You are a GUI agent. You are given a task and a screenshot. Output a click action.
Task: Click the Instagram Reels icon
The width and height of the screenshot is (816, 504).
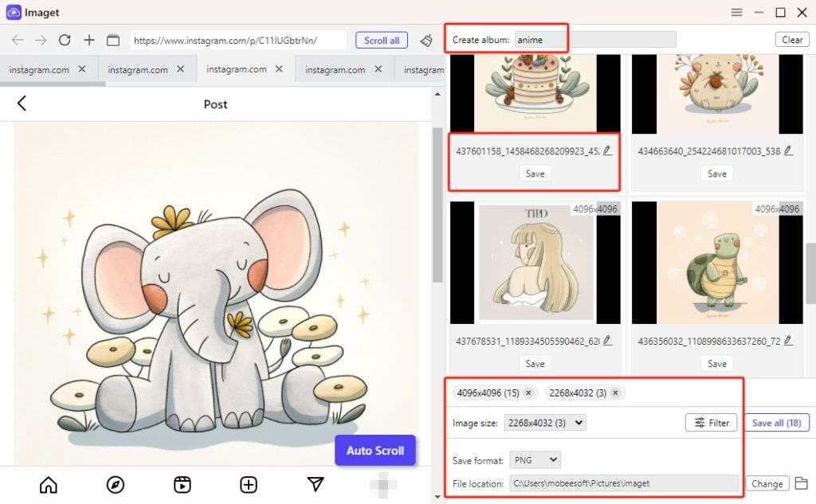click(x=182, y=484)
